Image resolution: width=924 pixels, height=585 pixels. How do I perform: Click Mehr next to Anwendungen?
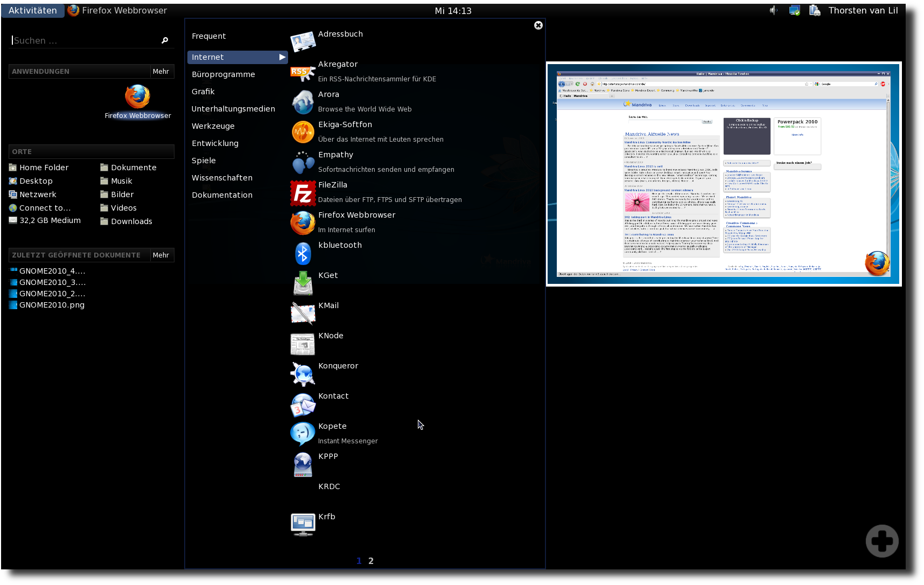[161, 71]
